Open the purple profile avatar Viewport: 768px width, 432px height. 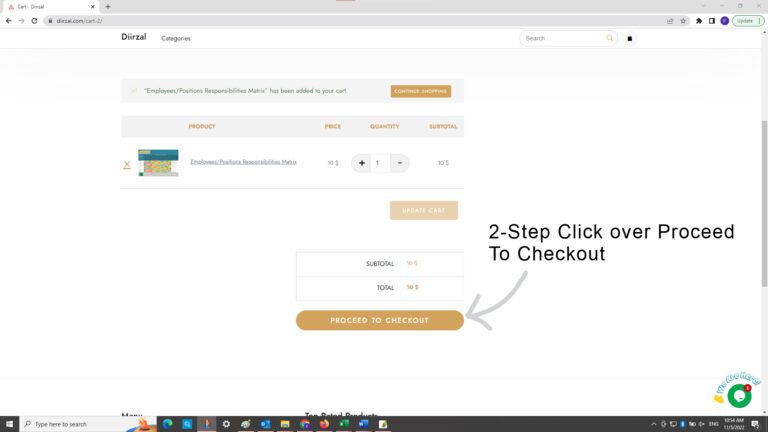pyautogui.click(x=724, y=21)
